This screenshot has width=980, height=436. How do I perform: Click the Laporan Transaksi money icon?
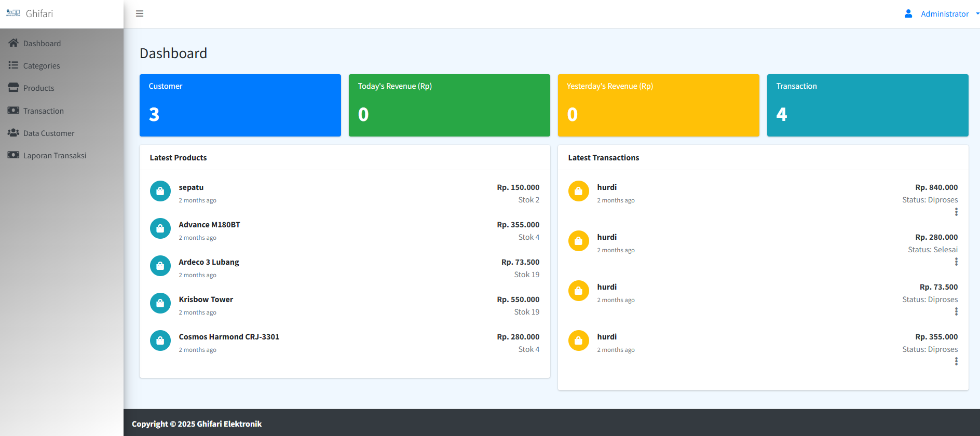tap(13, 155)
